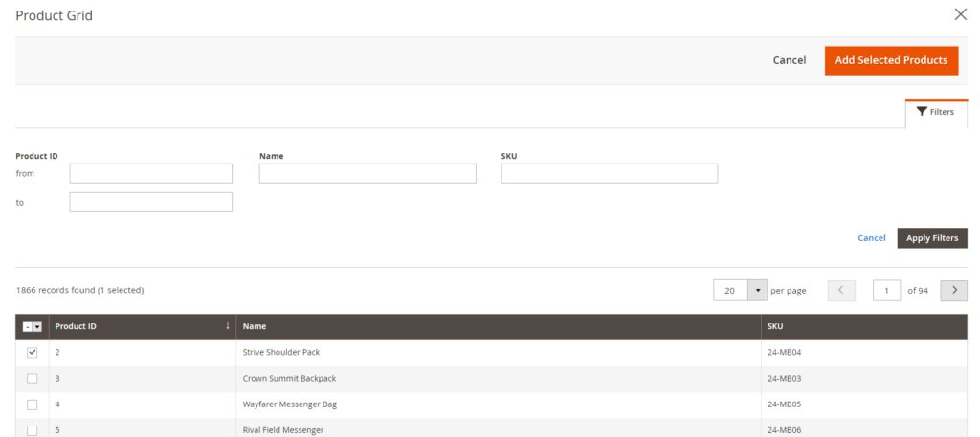The height and width of the screenshot is (437, 980).
Task: Select the Wayfarer Messenger Bag checkbox
Action: click(x=32, y=404)
